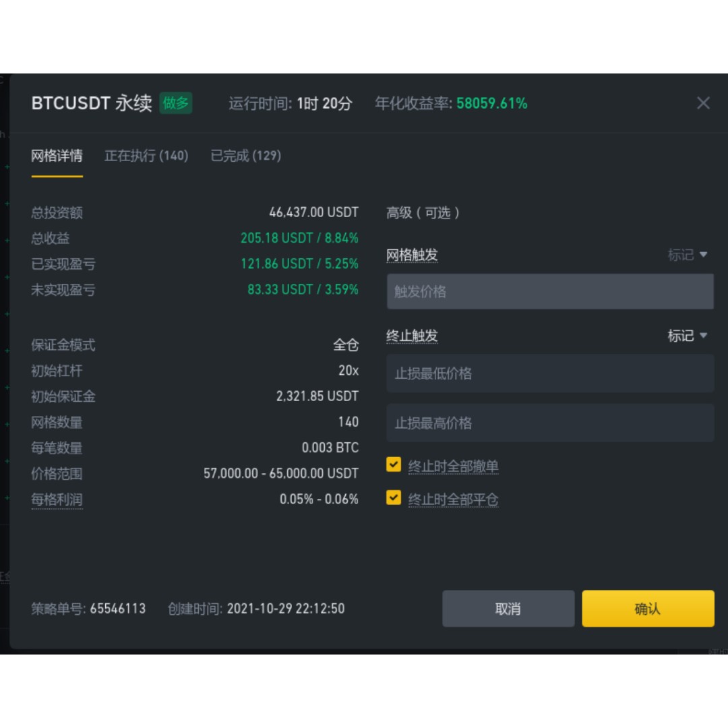Click the strategy number 65546113
The width and height of the screenshot is (728, 728).
(x=117, y=609)
